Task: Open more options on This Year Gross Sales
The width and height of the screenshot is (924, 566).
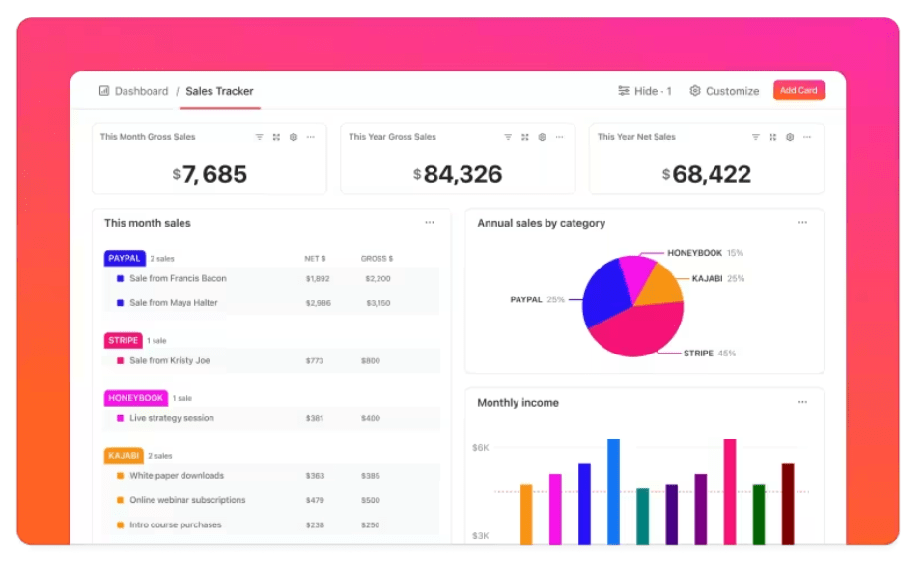Action: pos(559,137)
